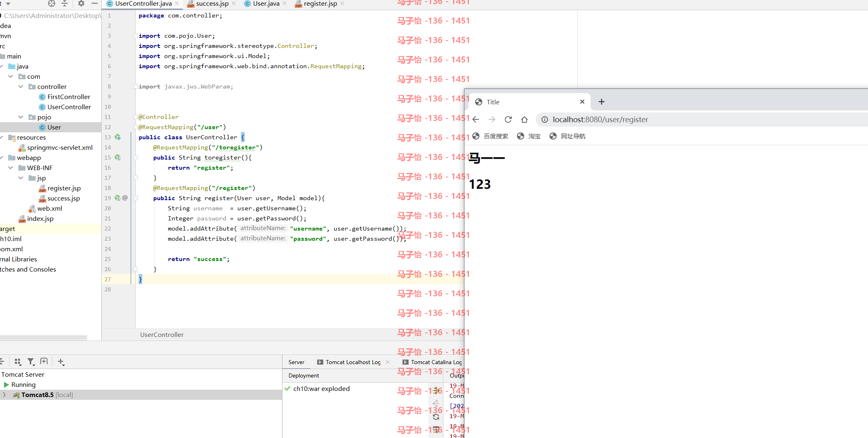The width and height of the screenshot is (868, 438).
Task: Click request mapping gutter icon at line 15
Action: coord(118,158)
